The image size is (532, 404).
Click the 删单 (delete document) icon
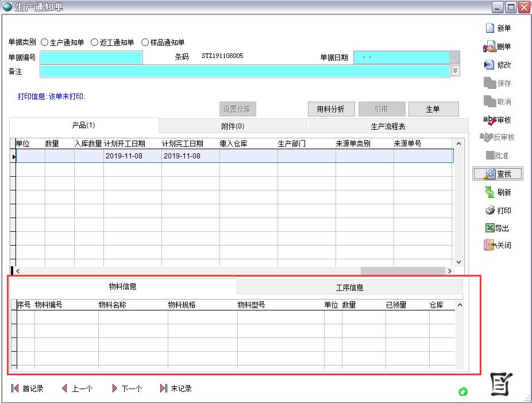click(489, 46)
